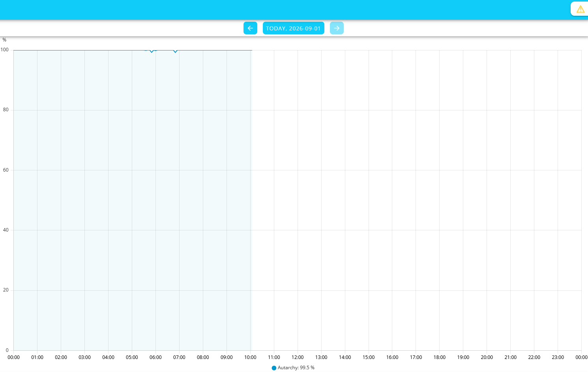Click the 12:00 x-axis label
This screenshot has width=588, height=372.
298,357
